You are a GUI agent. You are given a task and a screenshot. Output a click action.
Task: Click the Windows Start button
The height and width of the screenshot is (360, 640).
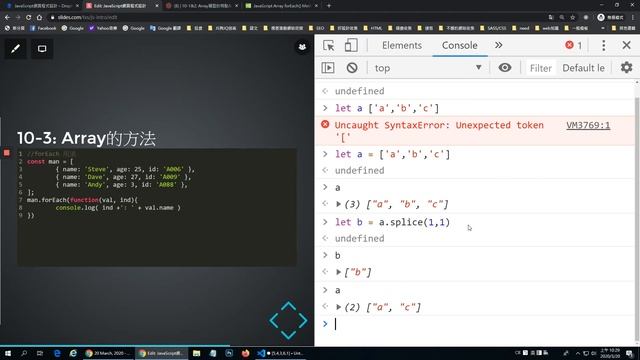point(7,353)
